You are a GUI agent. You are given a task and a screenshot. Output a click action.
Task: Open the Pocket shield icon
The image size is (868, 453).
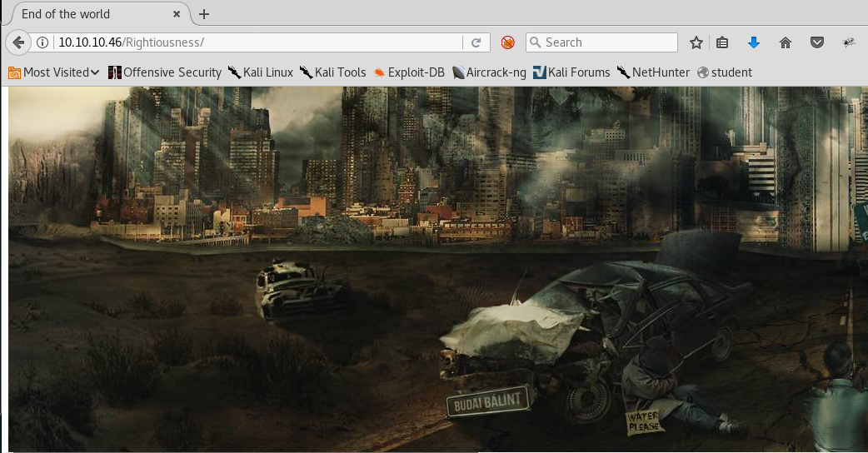point(817,42)
